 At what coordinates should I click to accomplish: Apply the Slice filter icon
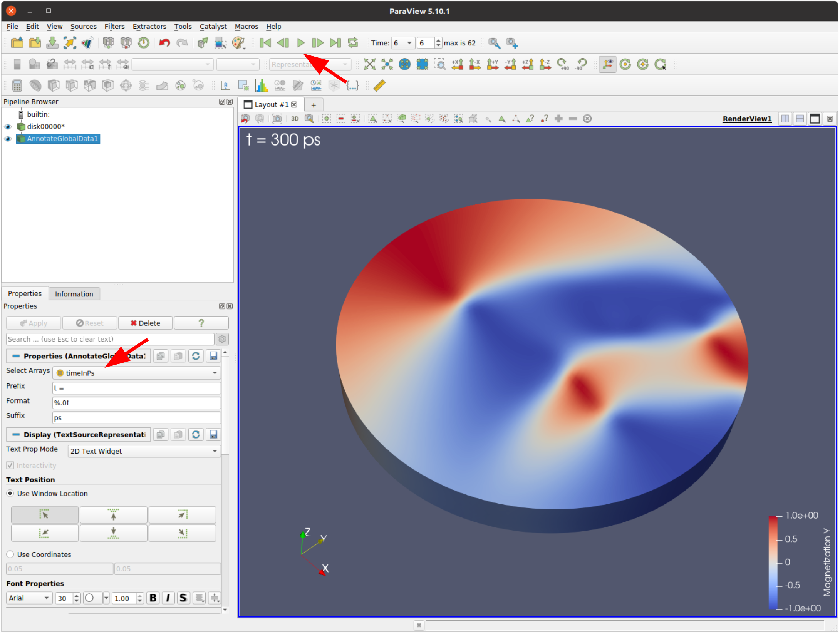pos(71,85)
